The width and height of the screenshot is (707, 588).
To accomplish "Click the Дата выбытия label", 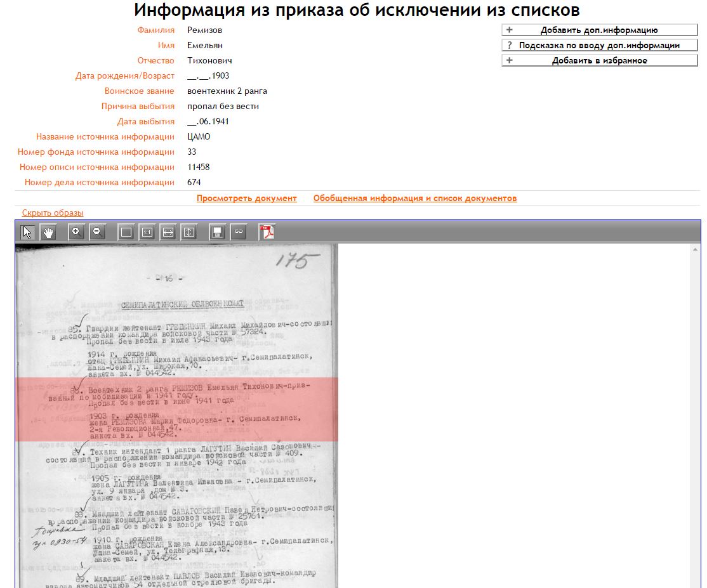I will pyautogui.click(x=145, y=121).
